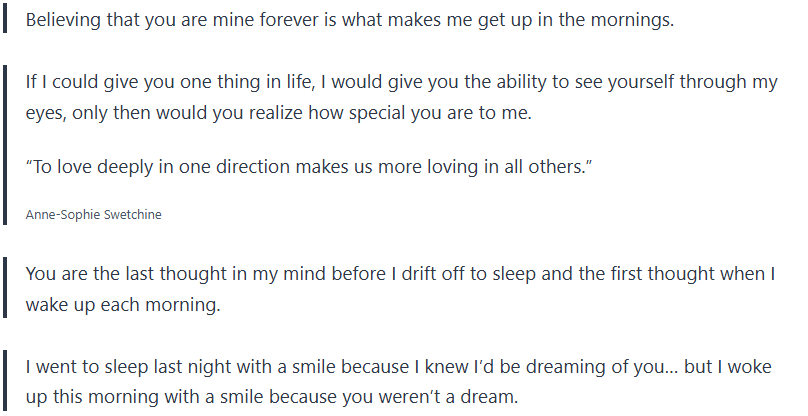The image size is (808, 416).
Task: Click the vertical bar beside "I went to sleep" quote
Action: [6, 381]
